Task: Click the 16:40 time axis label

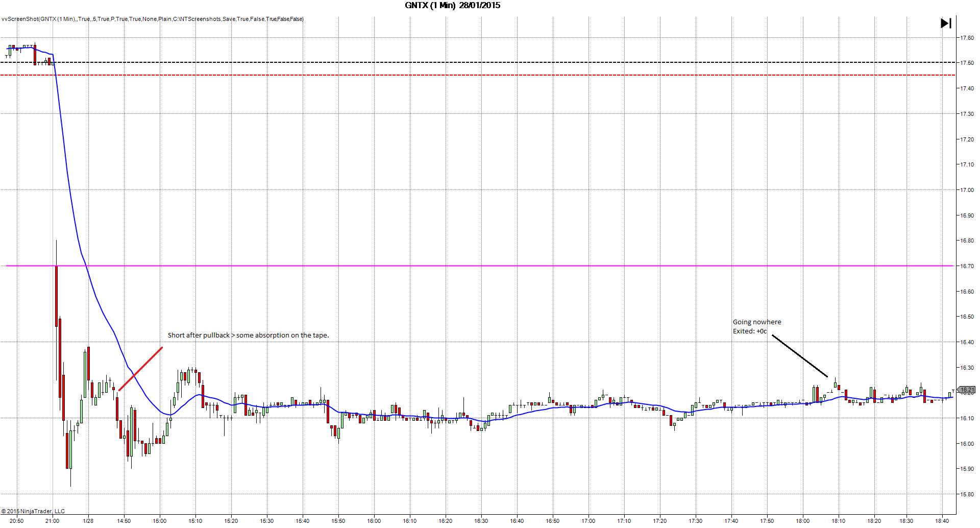Action: pos(517,521)
